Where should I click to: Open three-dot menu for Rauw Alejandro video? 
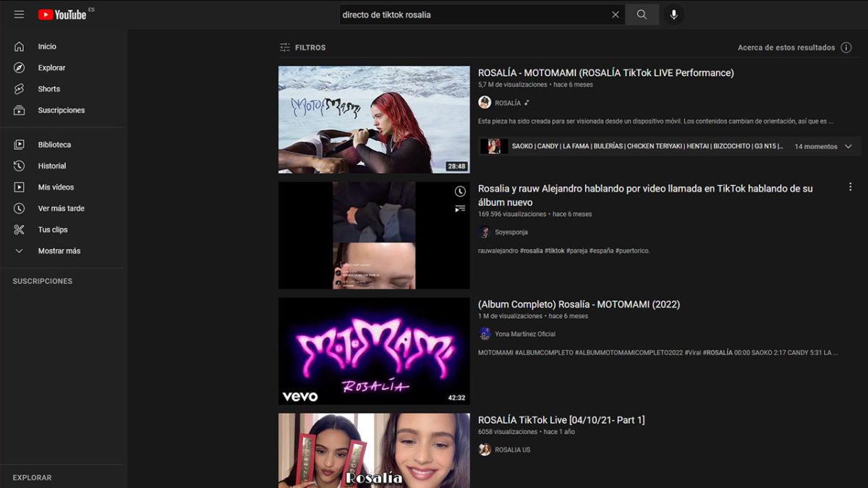tap(850, 187)
